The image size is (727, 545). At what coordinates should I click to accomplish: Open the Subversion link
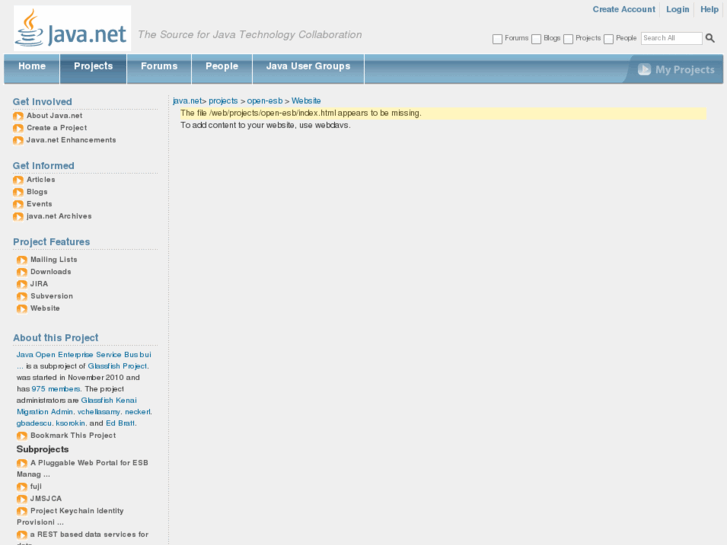(51, 296)
